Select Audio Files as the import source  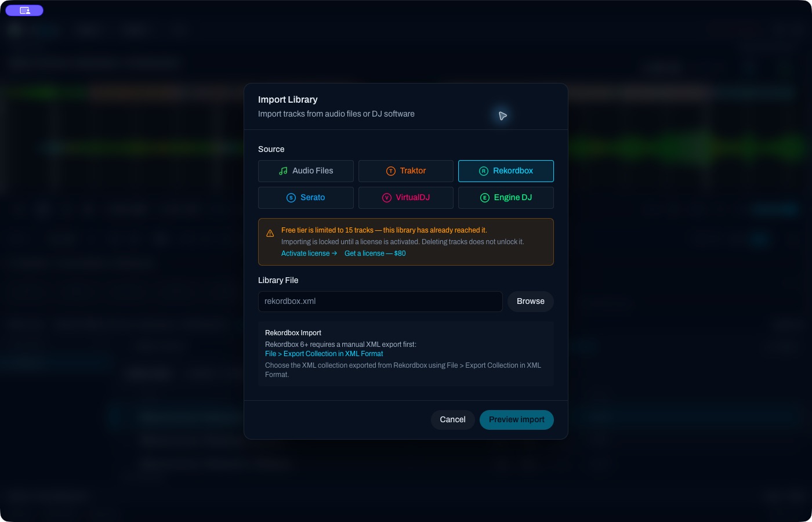click(306, 171)
